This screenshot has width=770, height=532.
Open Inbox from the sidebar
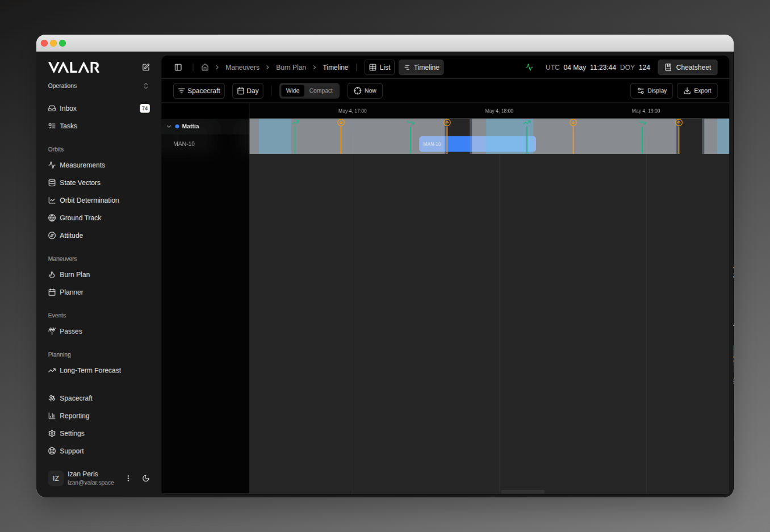[x=99, y=108]
